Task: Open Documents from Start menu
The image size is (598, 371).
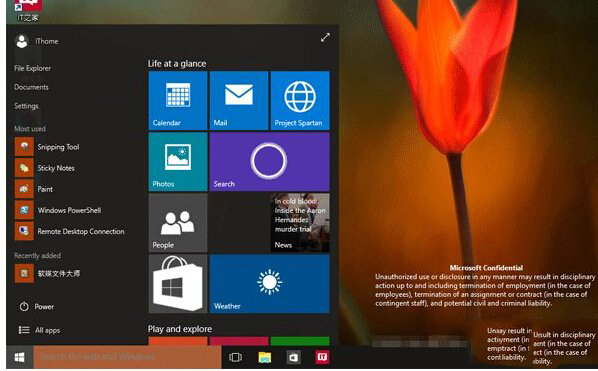Action: point(31,87)
